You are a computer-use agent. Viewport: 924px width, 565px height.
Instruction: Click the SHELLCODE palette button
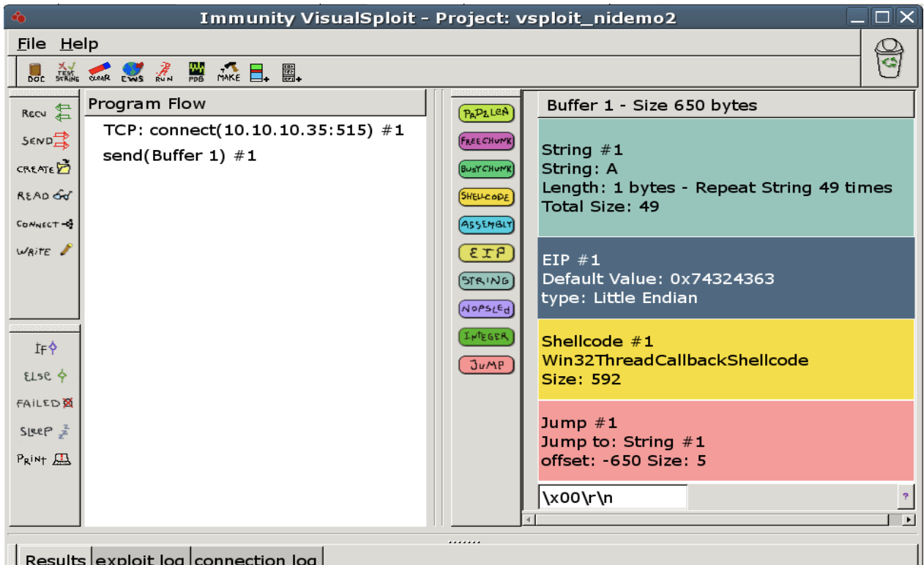[486, 197]
